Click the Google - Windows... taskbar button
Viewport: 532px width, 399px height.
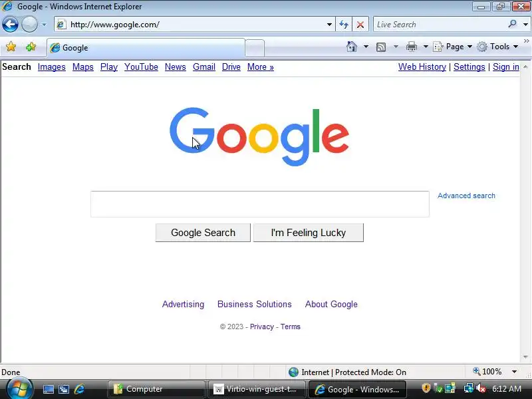coord(356,389)
